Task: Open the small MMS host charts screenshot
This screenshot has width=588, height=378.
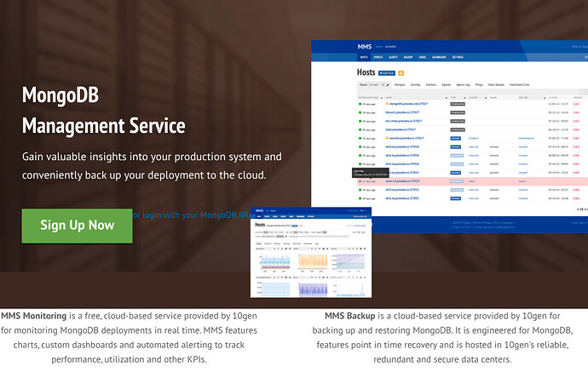Action: (x=311, y=252)
